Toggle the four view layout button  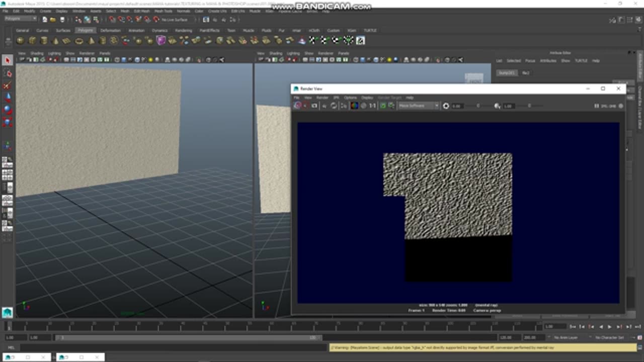point(8,174)
